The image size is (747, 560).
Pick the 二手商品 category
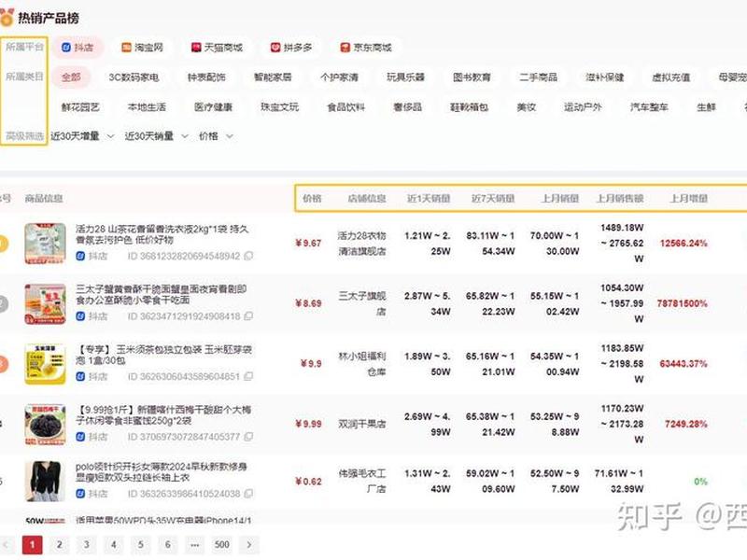click(x=539, y=77)
